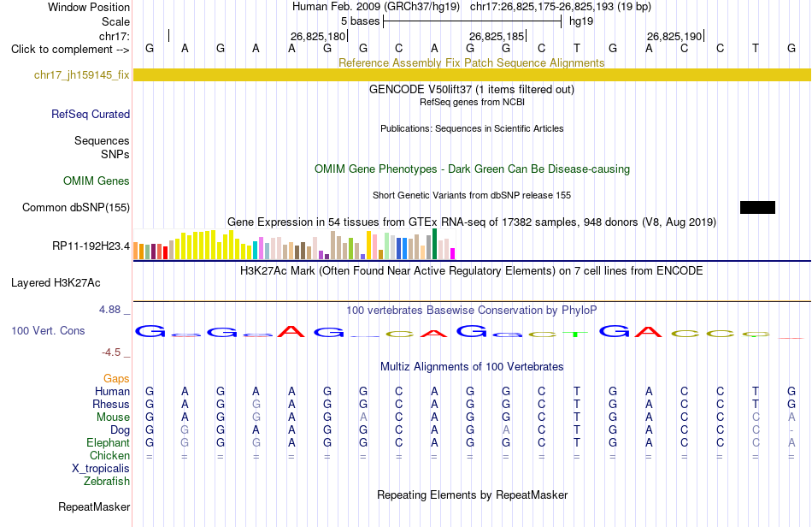Click the first blue G PhyloP conservation letter
Viewport: 812px width, 527px height.
[150, 330]
